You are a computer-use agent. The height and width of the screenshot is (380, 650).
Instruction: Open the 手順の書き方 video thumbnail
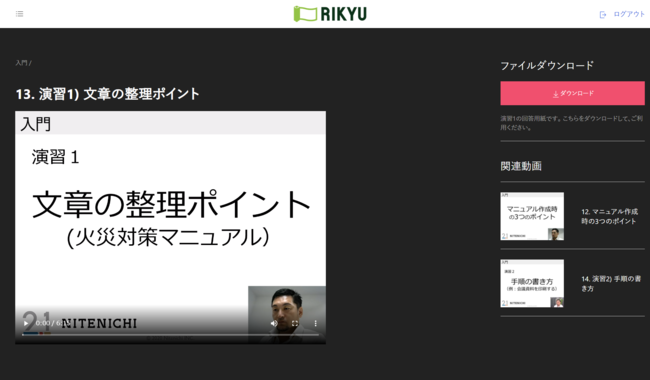(532, 283)
